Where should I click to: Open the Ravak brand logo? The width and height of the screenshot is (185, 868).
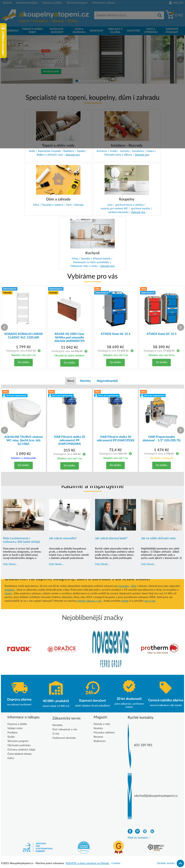tap(19, 649)
